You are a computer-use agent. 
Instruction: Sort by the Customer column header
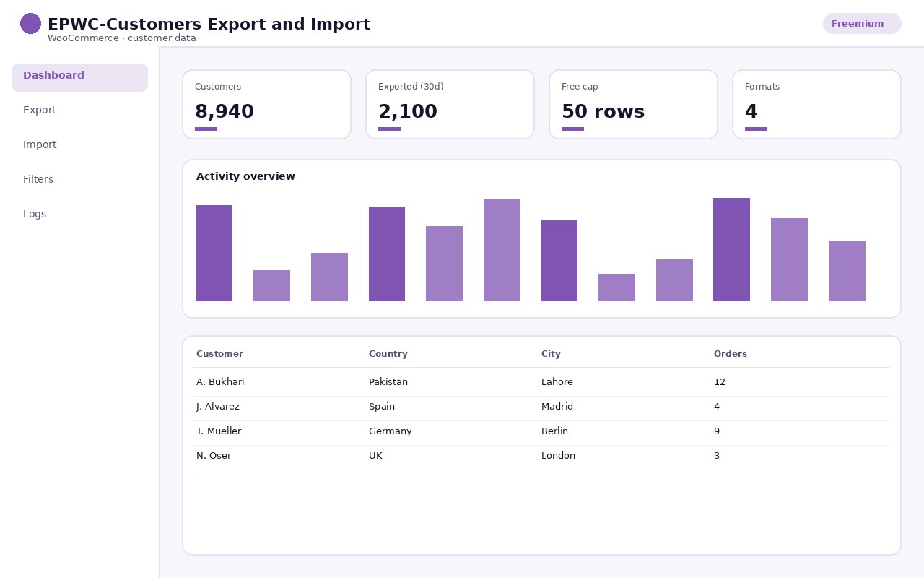[219, 354]
